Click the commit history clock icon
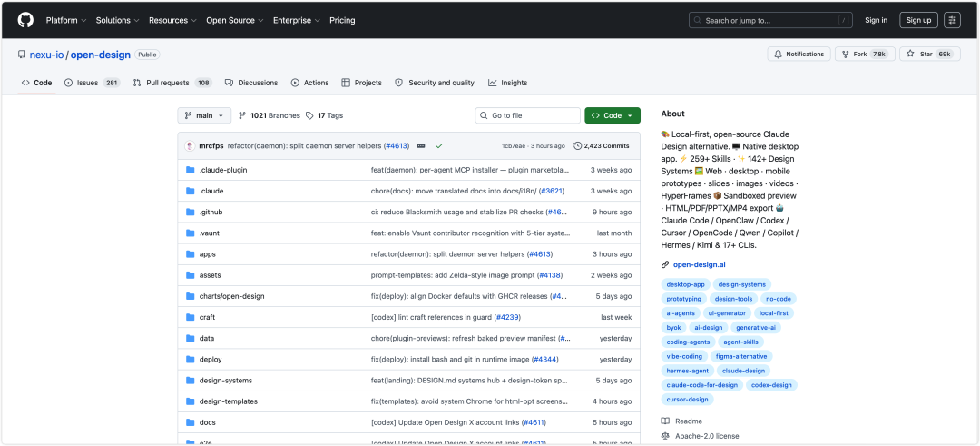Viewport: 980px width, 446px height. point(577,145)
